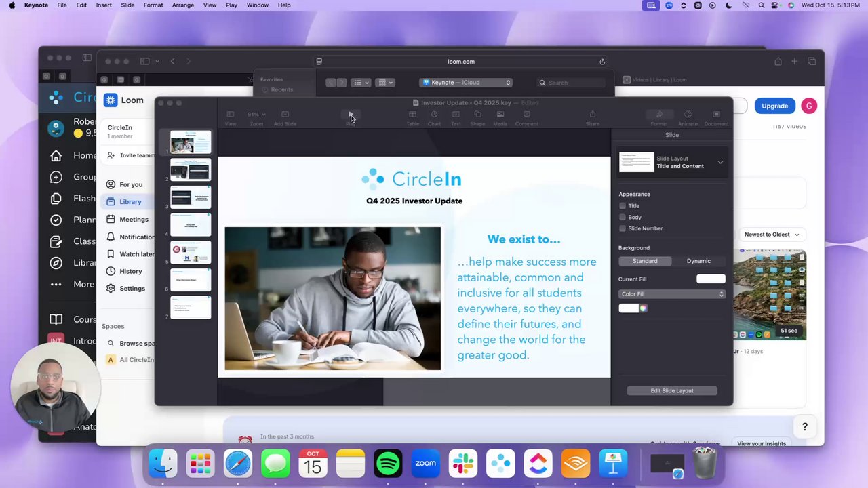Click the Add Slide toolbar icon
868x488 pixels.
click(285, 115)
